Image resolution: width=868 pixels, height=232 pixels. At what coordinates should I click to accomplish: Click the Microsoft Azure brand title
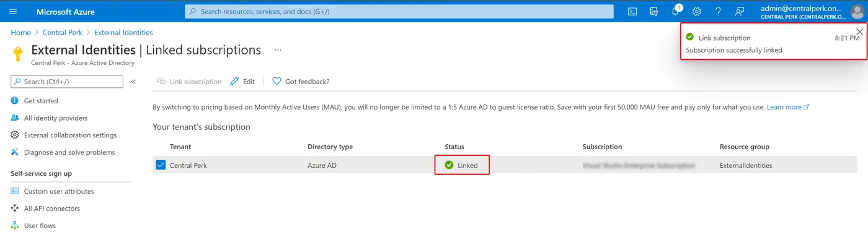click(66, 12)
